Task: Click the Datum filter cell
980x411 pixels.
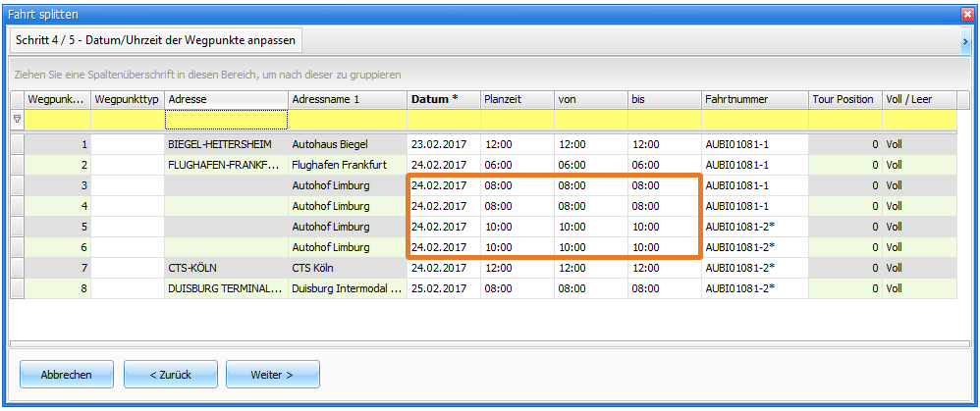Action: coord(442,120)
